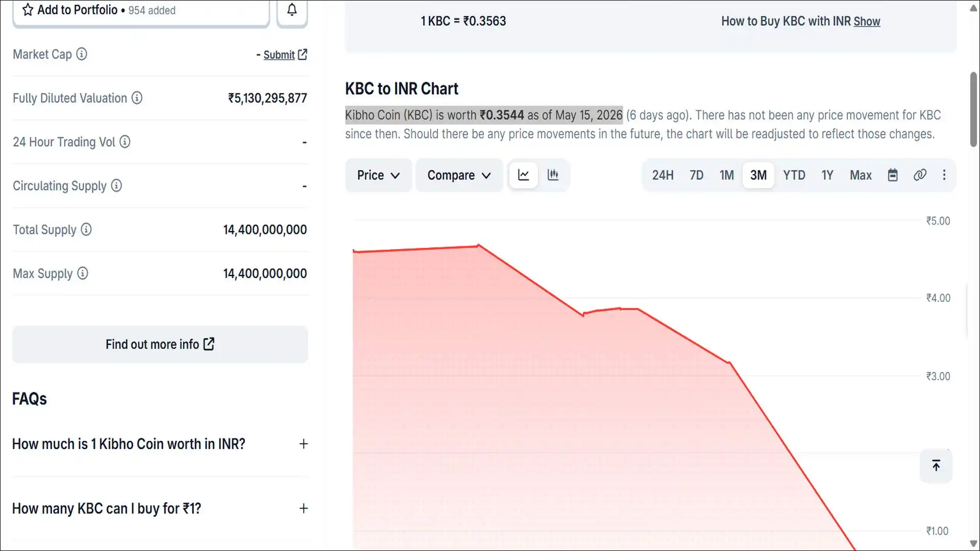Click the ₹5.00 chart axis label
The width and height of the screenshot is (980, 551).
[938, 221]
